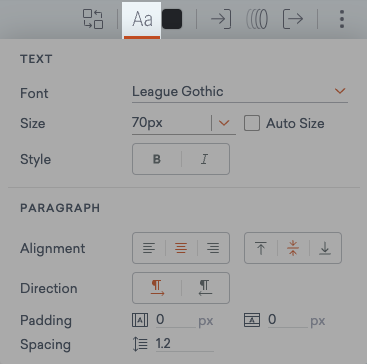Align text vertically to bottom
The height and width of the screenshot is (364, 367).
[325, 248]
